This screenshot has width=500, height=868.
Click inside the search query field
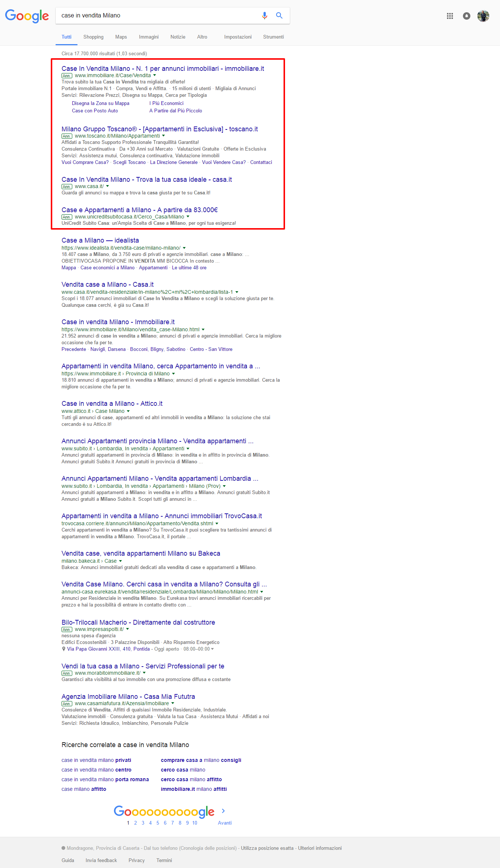click(x=156, y=16)
